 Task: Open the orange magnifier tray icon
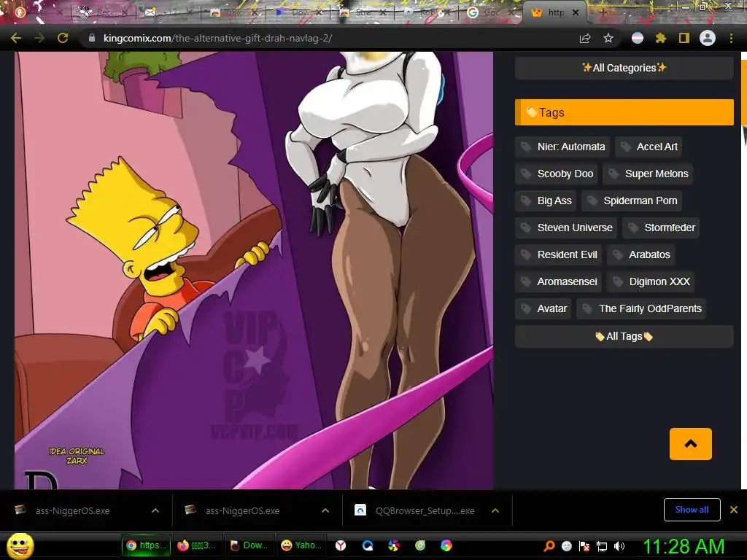tap(549, 545)
